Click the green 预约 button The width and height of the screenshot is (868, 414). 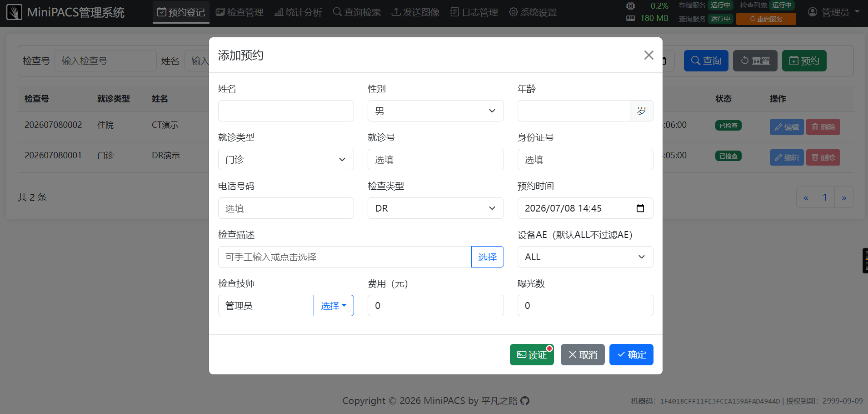pyautogui.click(x=804, y=61)
